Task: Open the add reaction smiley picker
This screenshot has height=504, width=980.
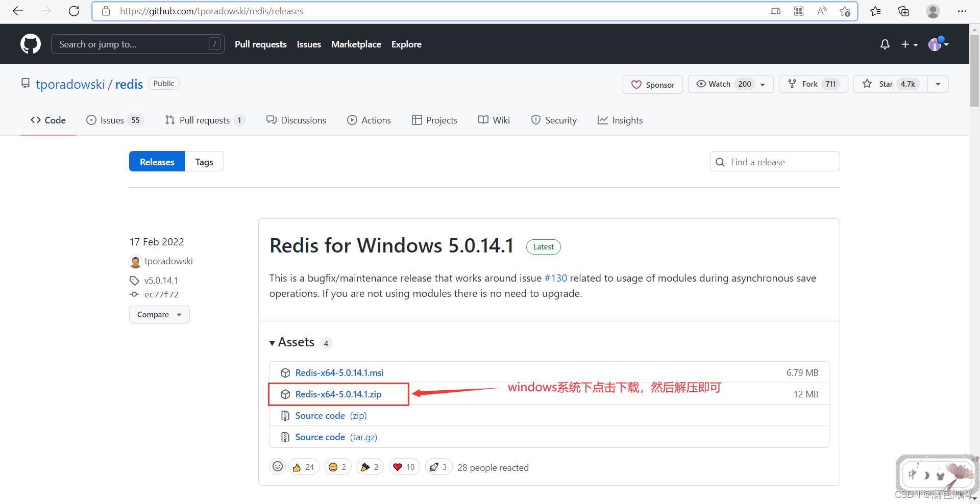Action: [x=278, y=467]
